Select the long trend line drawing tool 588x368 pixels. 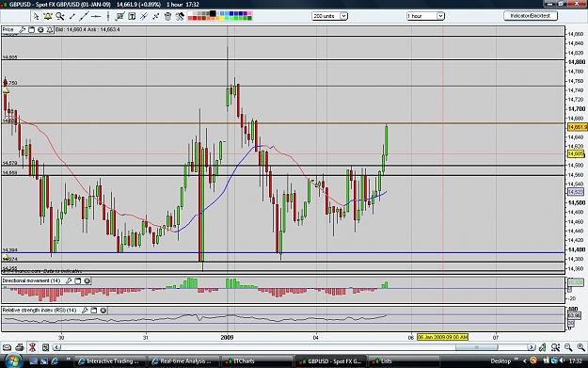click(x=84, y=16)
